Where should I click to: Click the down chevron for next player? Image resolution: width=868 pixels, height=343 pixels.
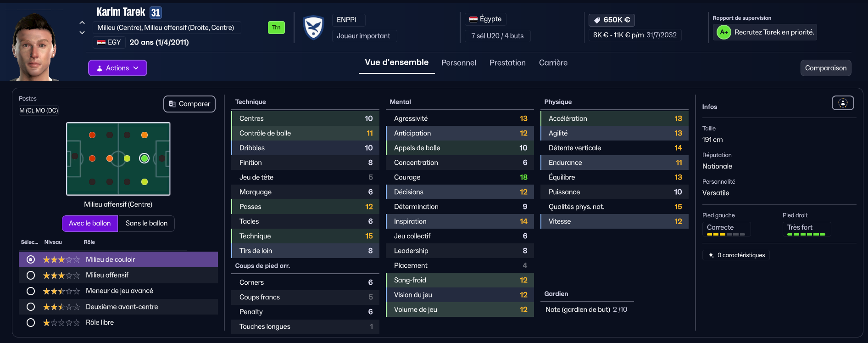click(82, 33)
